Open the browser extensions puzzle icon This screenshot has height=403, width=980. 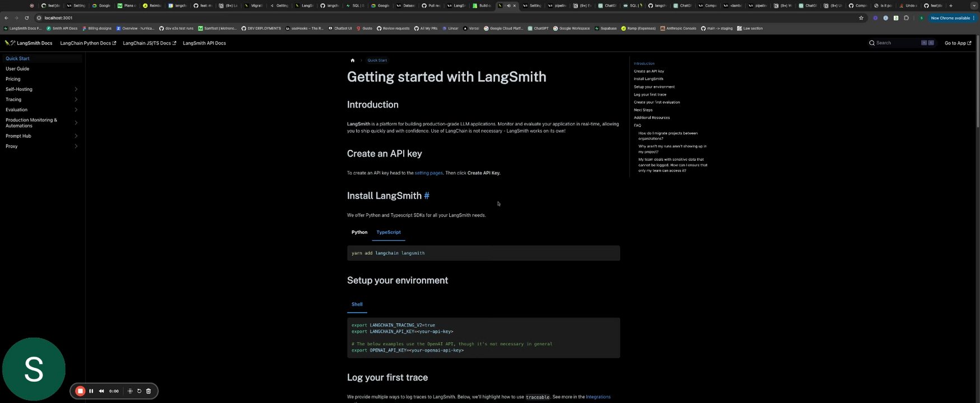906,18
